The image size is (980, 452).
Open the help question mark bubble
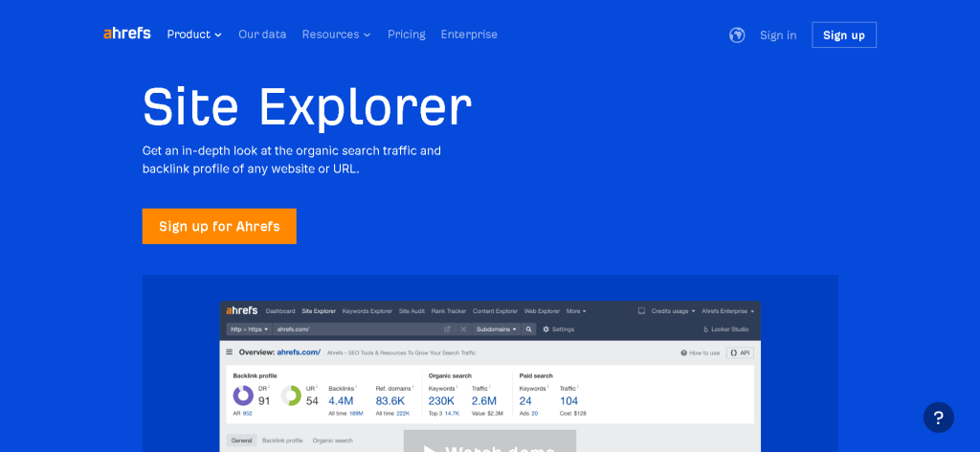point(938,418)
